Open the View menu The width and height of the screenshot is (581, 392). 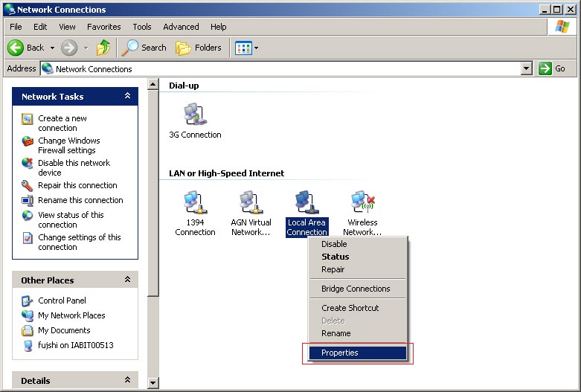pyautogui.click(x=67, y=27)
